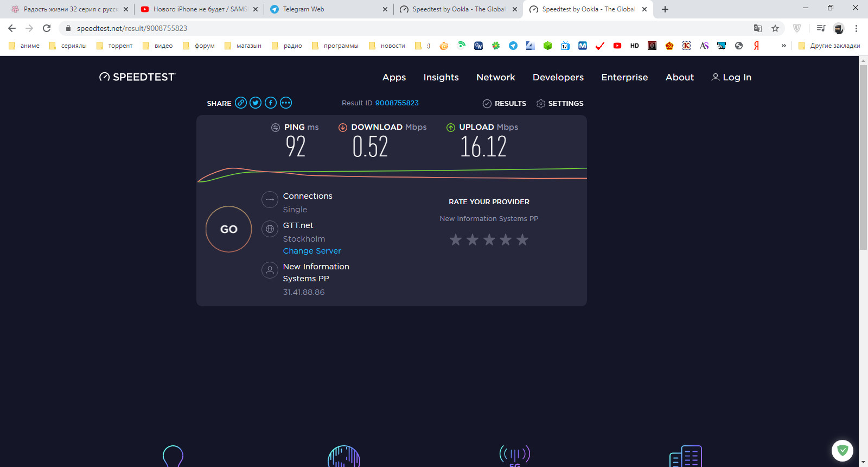Open the видео bookmarks folder
The width and height of the screenshot is (868, 467).
pyautogui.click(x=157, y=46)
